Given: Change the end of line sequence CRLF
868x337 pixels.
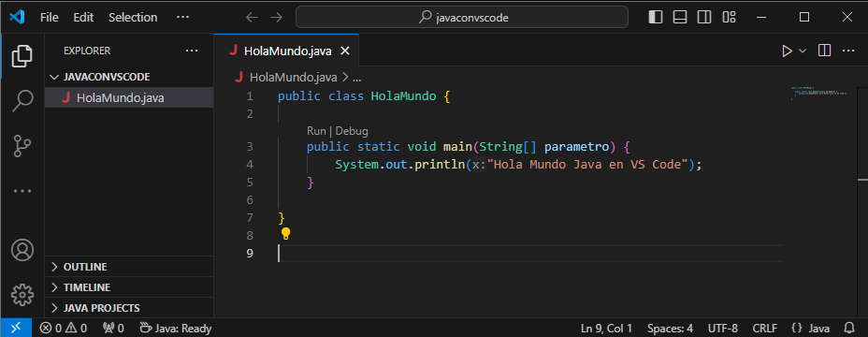Looking at the screenshot, I should (x=764, y=329).
